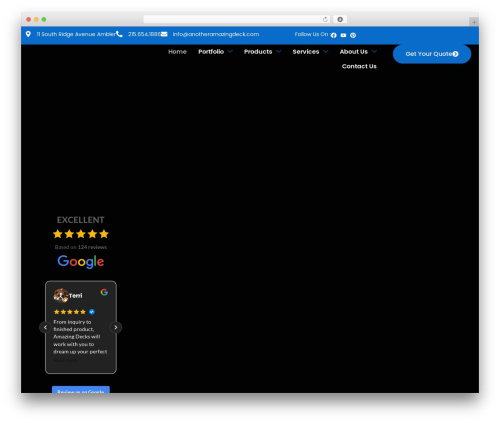Image resolution: width=500 pixels, height=423 pixels.
Task: Click Terri's reviewer avatar
Action: [x=61, y=295]
